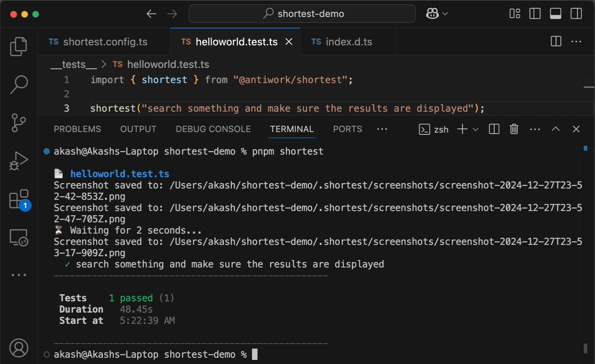Open Copilot menu dropdown chevron

(x=445, y=14)
